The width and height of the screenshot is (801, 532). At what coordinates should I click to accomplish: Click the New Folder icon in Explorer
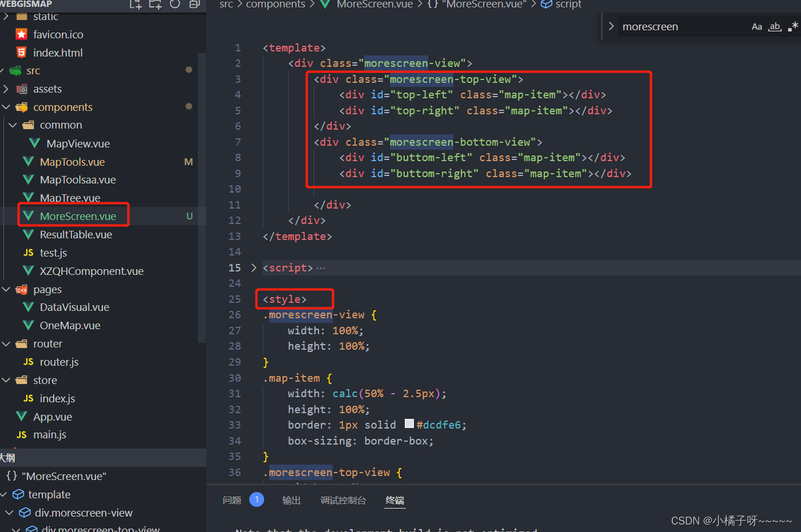155,5
